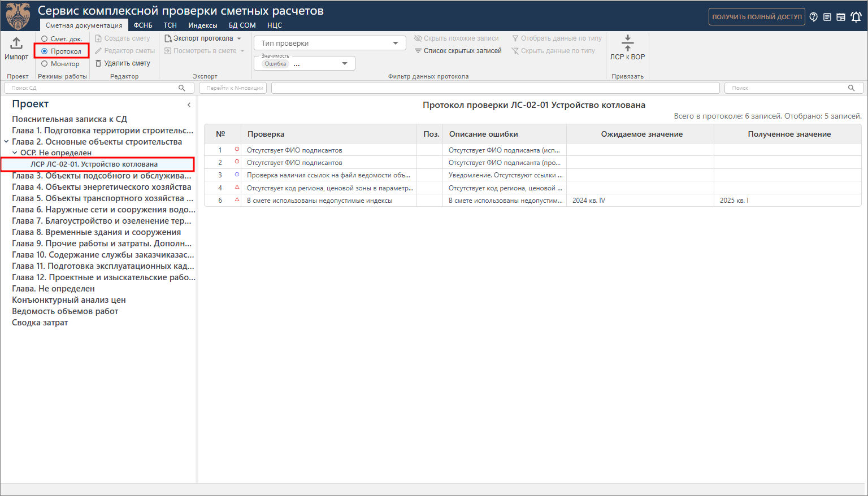The image size is (868, 496).
Task: Open the Тип проверки dropdown
Action: click(330, 43)
